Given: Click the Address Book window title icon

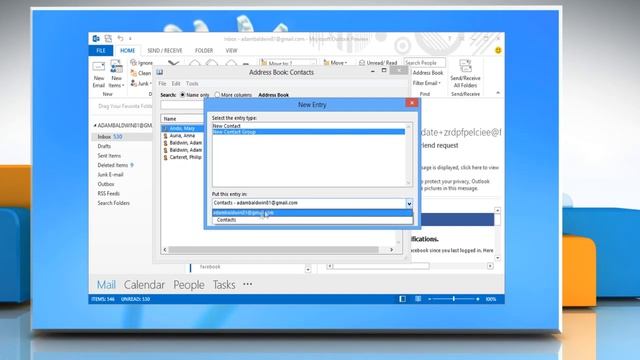Looking at the screenshot, I should tap(160, 72).
